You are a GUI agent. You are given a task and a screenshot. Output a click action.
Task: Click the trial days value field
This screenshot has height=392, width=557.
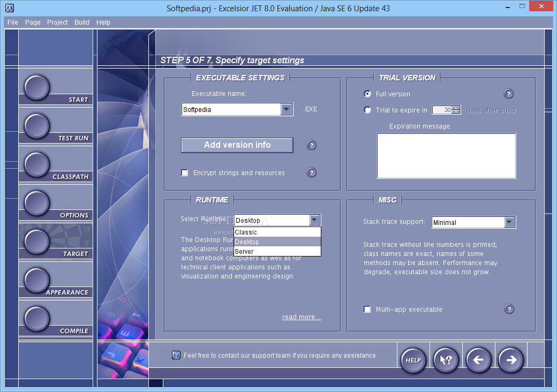(442, 110)
